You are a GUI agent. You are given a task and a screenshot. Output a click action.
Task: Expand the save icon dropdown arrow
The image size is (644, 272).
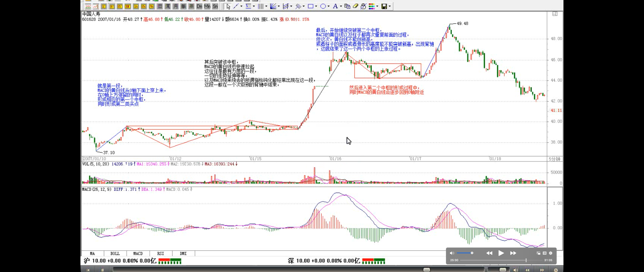[x=390, y=6]
